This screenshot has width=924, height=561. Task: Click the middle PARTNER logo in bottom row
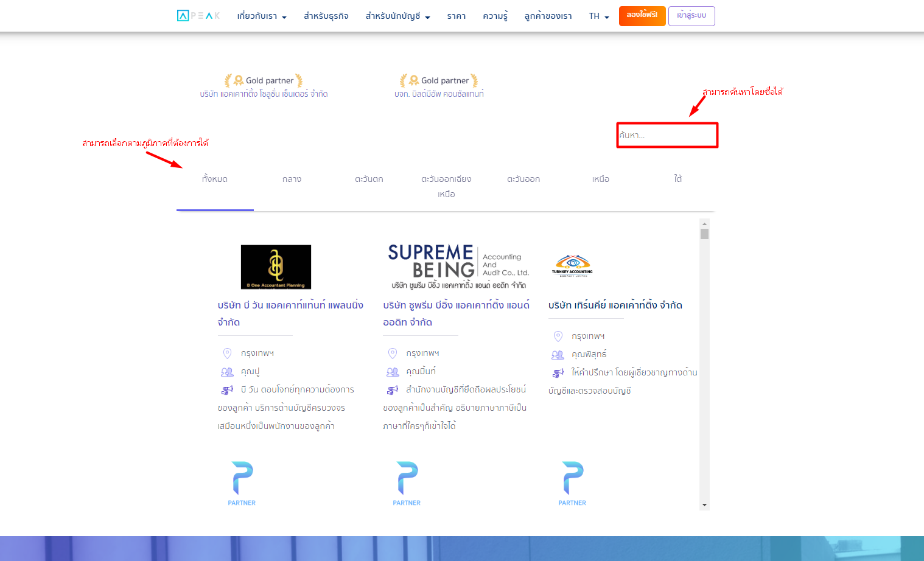[407, 484]
